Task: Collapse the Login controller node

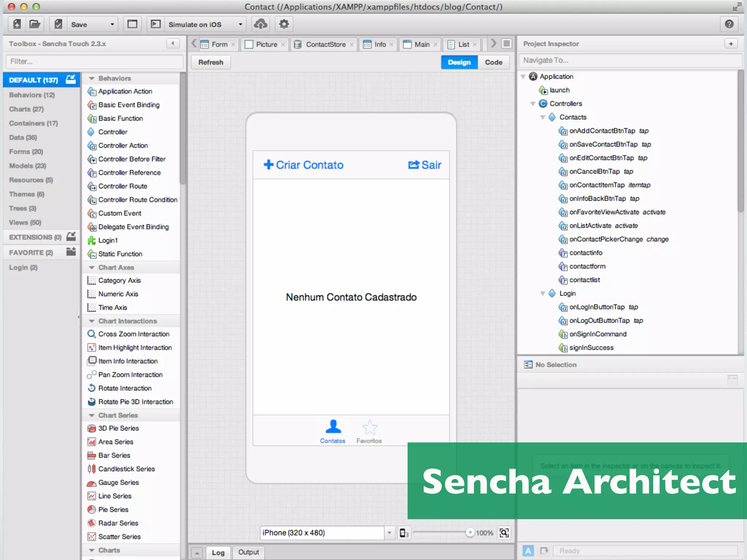Action: [543, 293]
